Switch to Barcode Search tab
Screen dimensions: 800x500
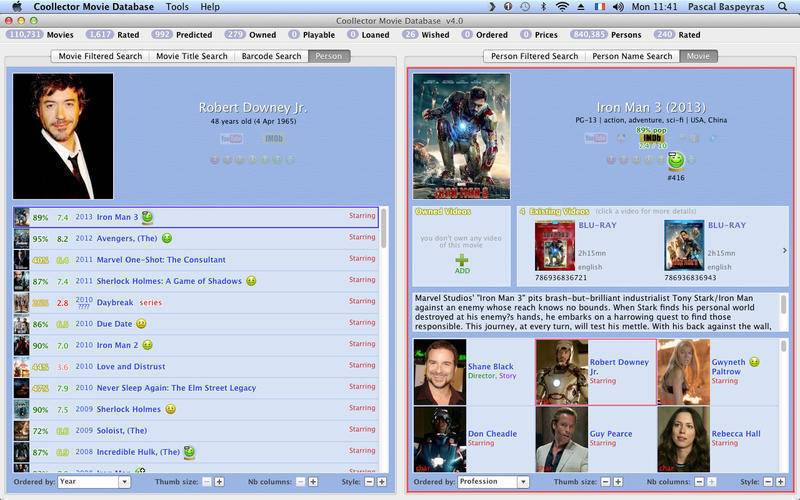271,56
